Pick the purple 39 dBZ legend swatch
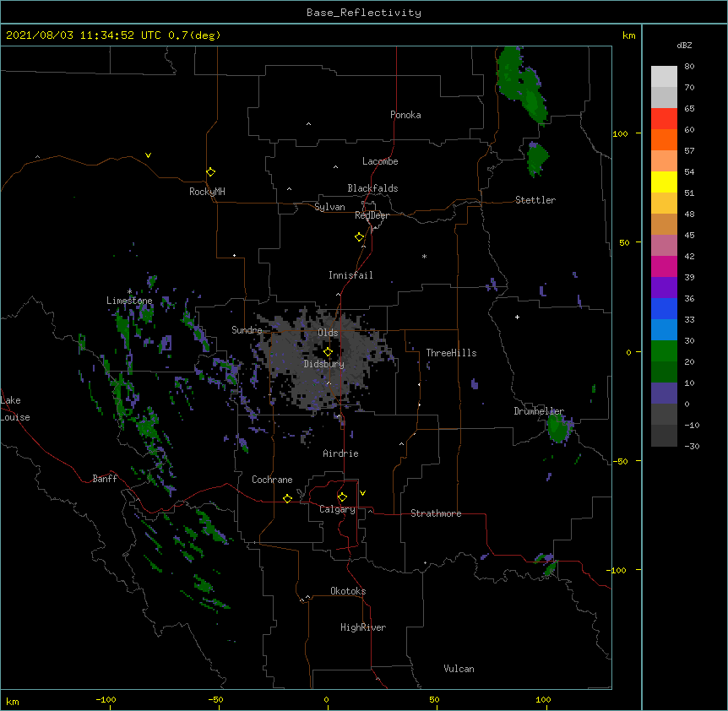728x711 pixels. [x=664, y=287]
